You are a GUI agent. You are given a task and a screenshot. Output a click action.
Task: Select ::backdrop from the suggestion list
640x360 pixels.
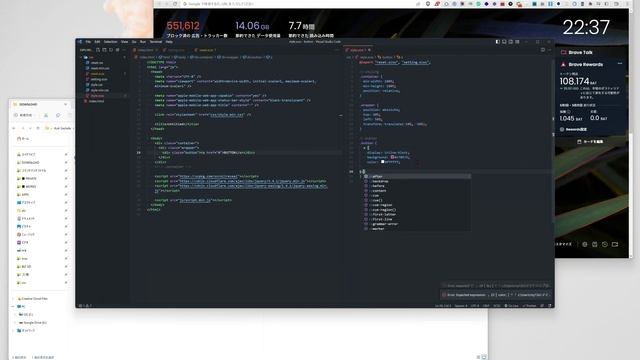coord(416,181)
